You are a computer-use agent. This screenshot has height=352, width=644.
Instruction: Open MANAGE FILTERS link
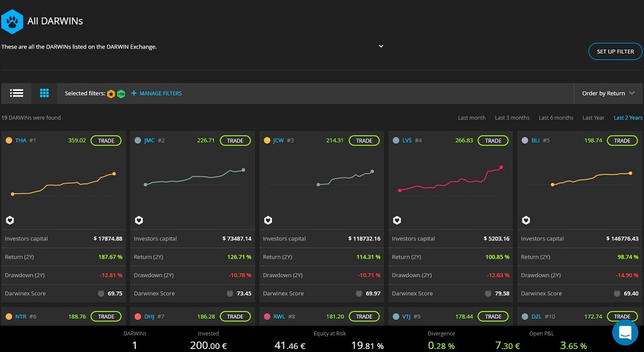tap(156, 93)
